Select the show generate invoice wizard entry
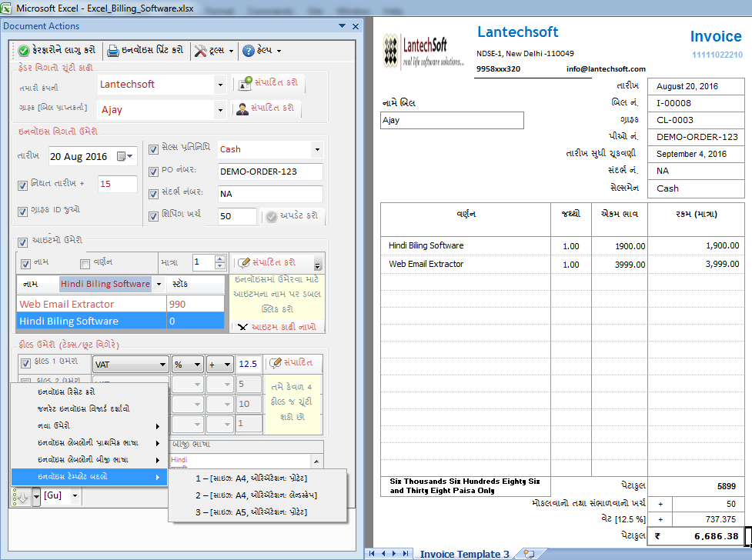This screenshot has height=560, width=752. click(89, 408)
